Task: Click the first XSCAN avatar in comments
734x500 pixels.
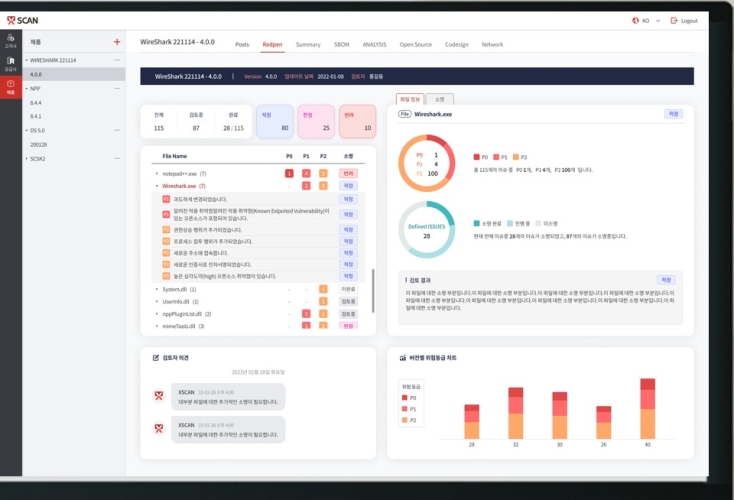Action: point(159,396)
